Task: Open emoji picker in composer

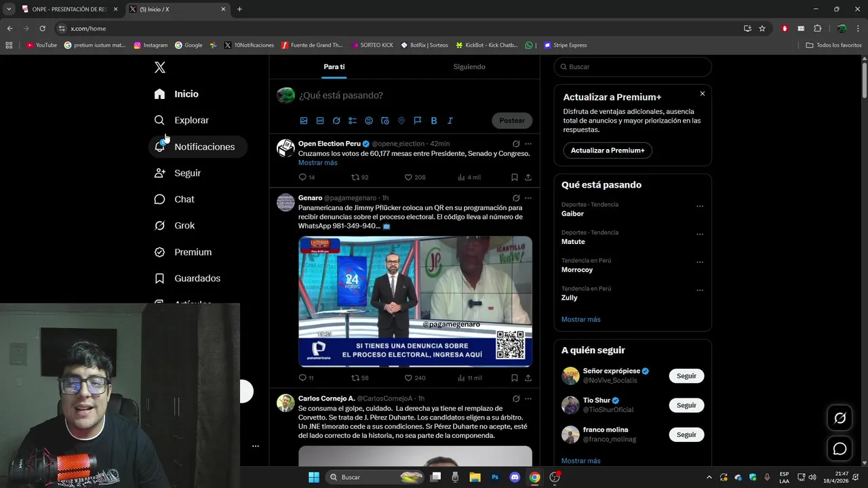Action: [369, 121]
